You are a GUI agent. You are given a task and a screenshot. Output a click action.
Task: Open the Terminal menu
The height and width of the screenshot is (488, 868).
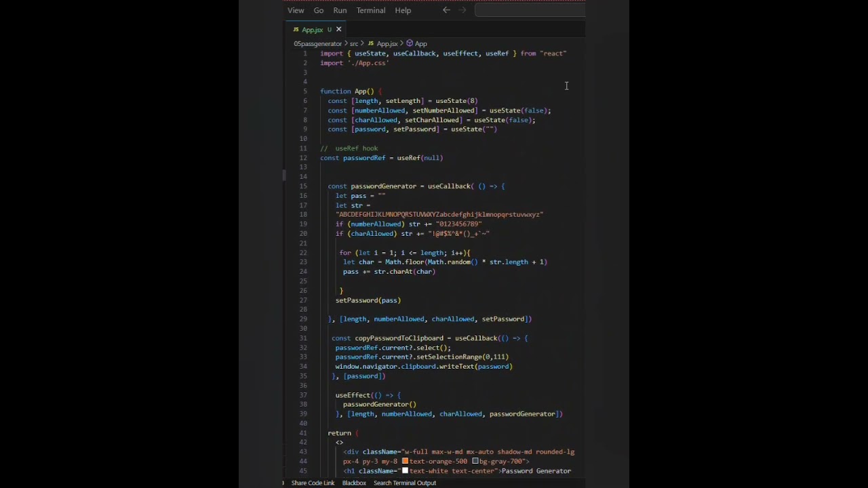(371, 10)
